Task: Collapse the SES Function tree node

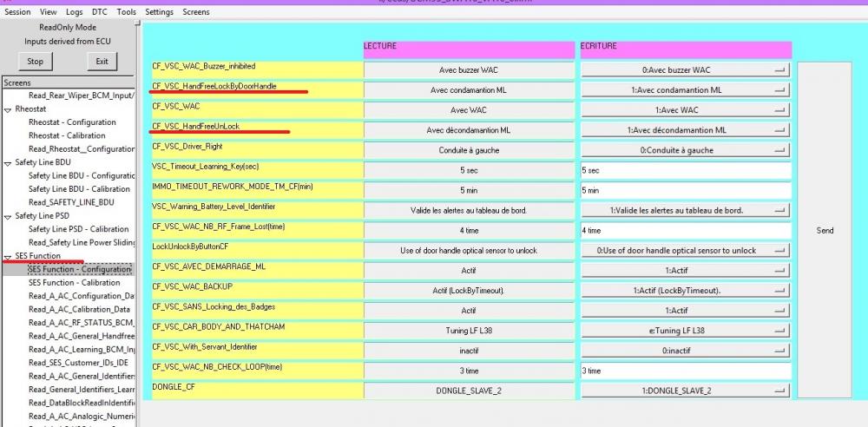Action: [8, 257]
